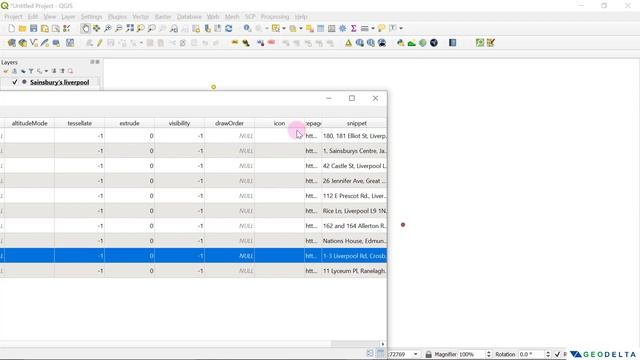Select the Identify Features tool
640x360 pixels.
tap(247, 28)
